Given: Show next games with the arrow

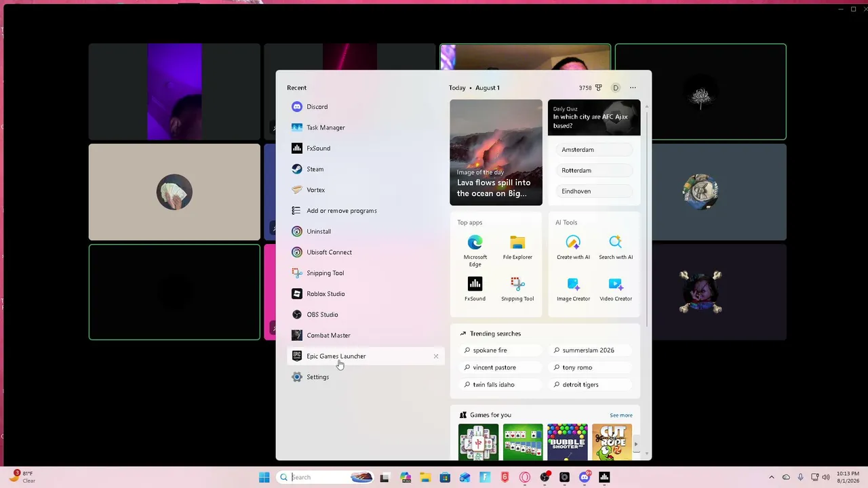Looking at the screenshot, I should [635, 445].
